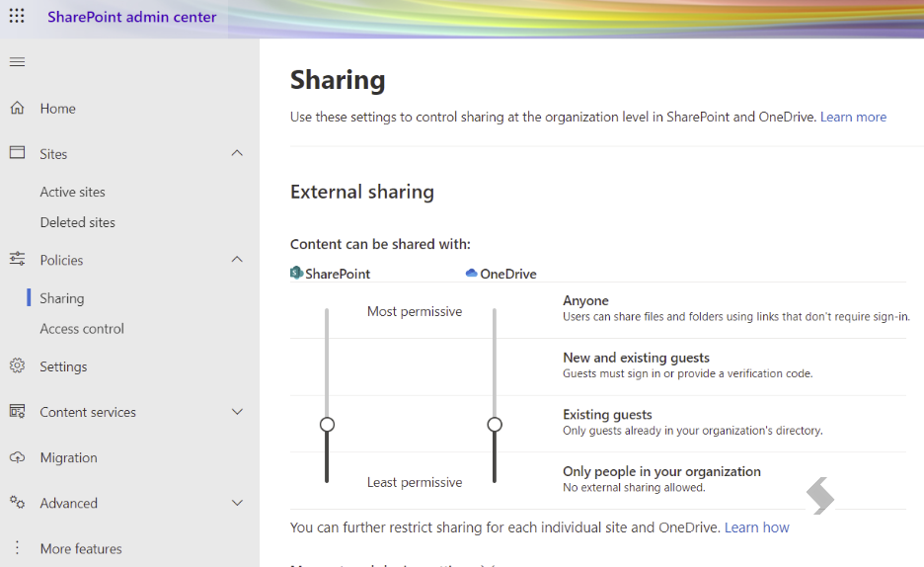The height and width of the screenshot is (567, 924).
Task: Click Only people in your organization level
Action: [661, 471]
